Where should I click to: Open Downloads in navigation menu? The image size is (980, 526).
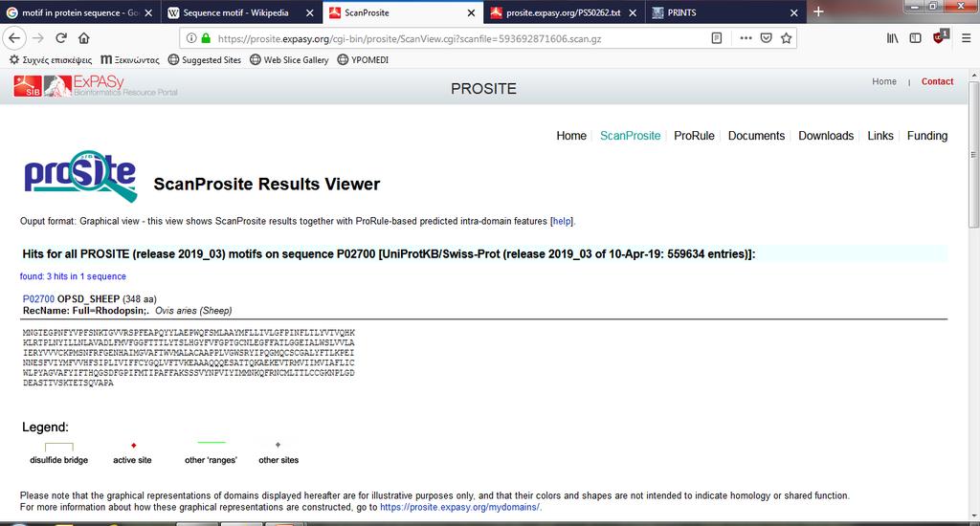point(826,136)
